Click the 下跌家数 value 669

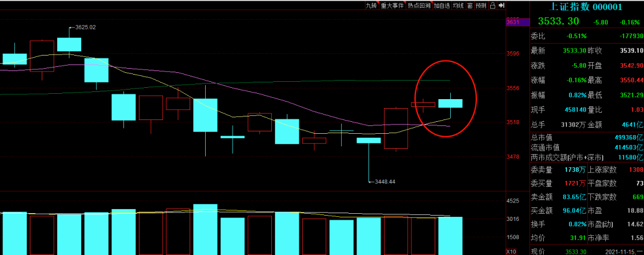pyautogui.click(x=637, y=196)
